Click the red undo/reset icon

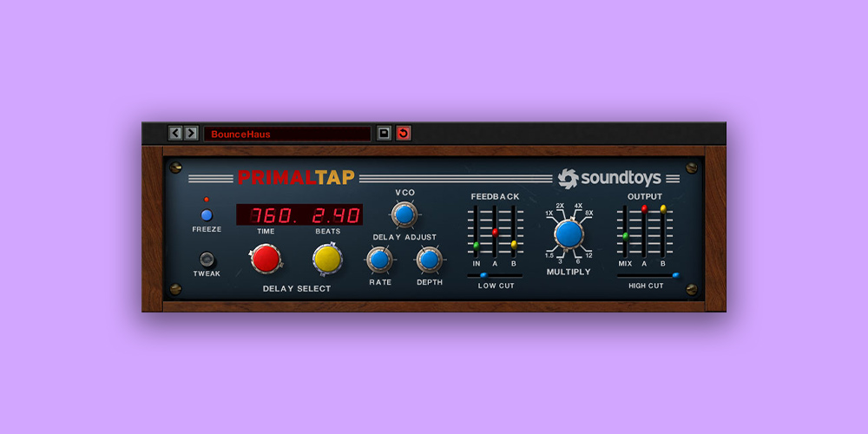tap(404, 133)
